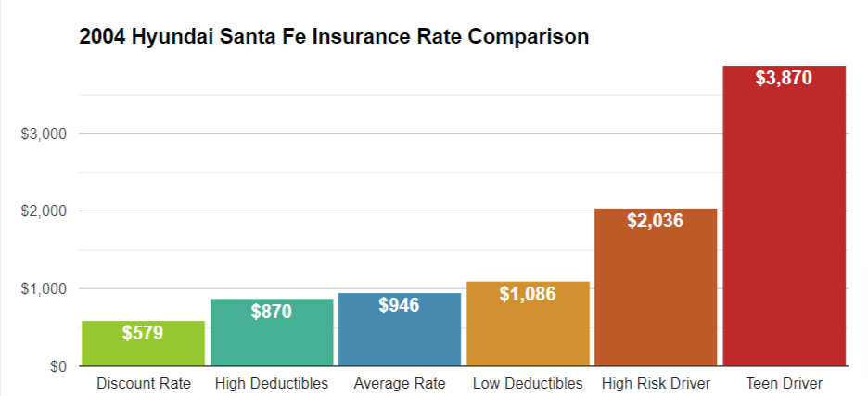
Task: Select the red Teen Driver bar
Action: coord(785,216)
